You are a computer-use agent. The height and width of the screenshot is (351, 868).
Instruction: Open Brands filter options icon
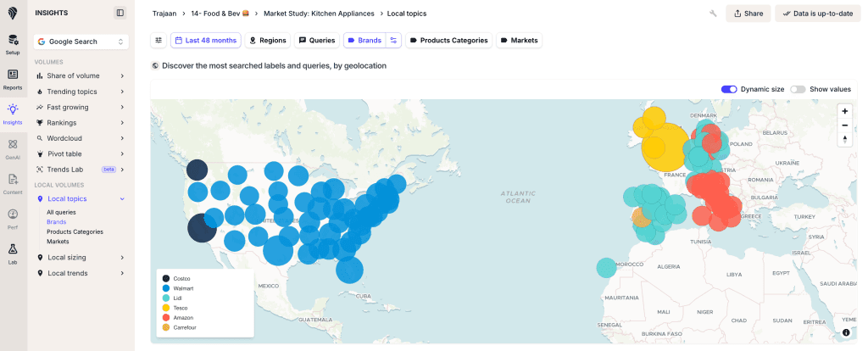point(393,41)
